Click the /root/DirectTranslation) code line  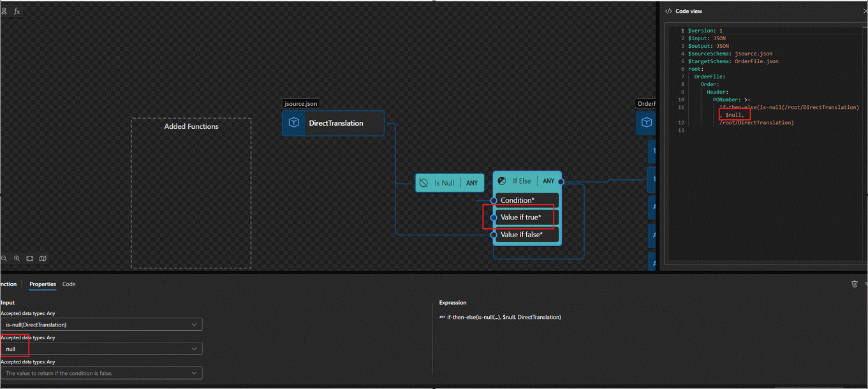[756, 122]
